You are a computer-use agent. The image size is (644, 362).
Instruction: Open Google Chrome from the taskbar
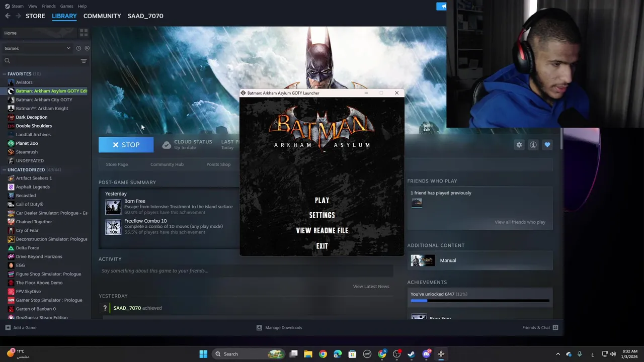pos(323,354)
